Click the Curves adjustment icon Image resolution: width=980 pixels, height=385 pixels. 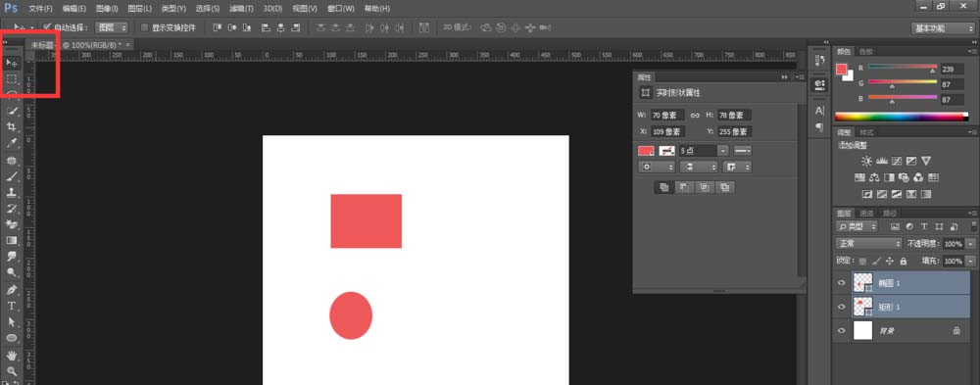coord(897,162)
